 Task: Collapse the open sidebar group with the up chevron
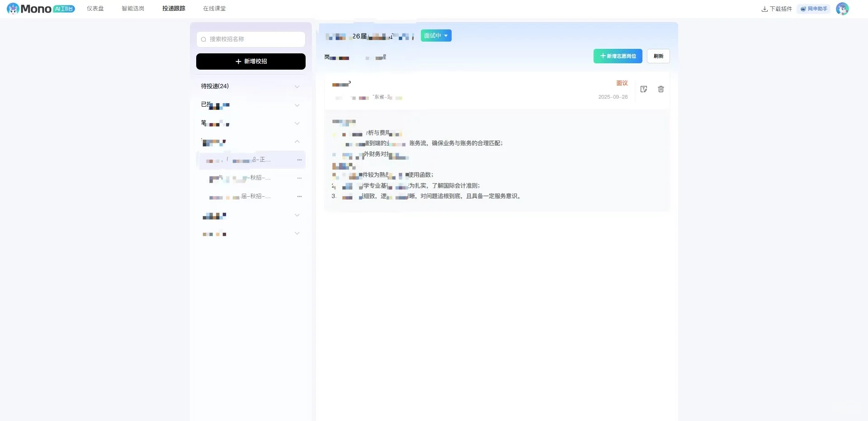click(x=297, y=142)
